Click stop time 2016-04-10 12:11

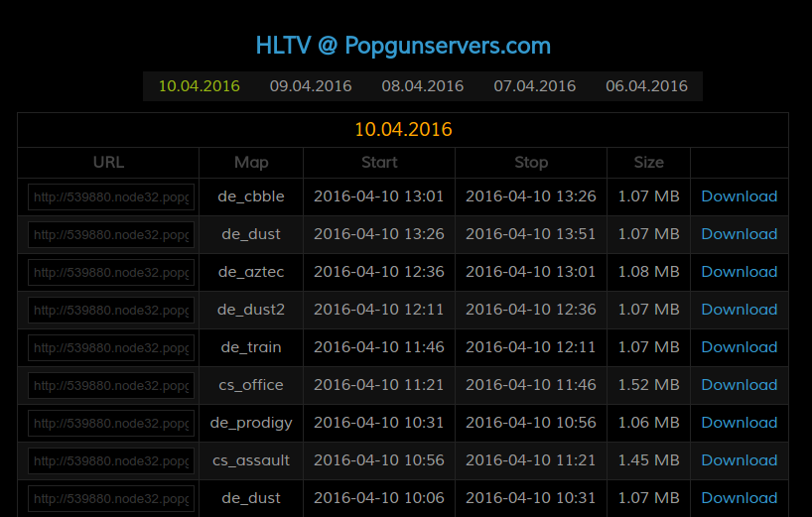[531, 347]
